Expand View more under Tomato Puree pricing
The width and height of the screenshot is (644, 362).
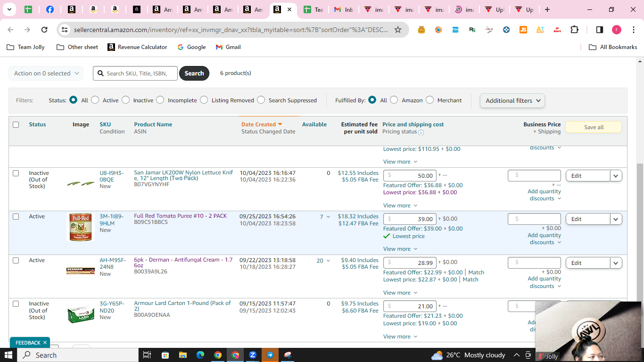(400, 249)
